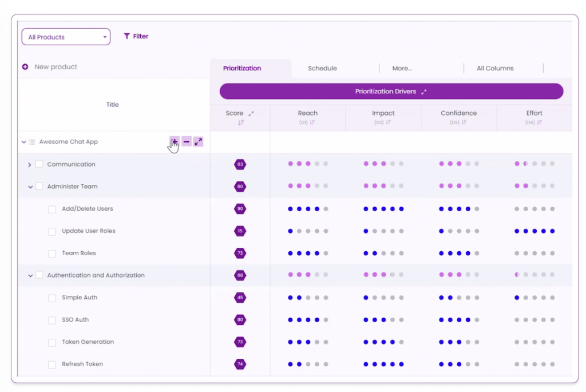Click the Filter funnel icon
This screenshot has width=586, height=392.
pos(127,36)
